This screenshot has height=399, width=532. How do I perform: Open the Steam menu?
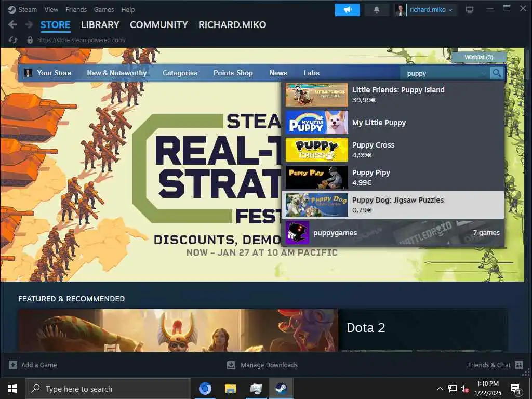[x=28, y=9]
